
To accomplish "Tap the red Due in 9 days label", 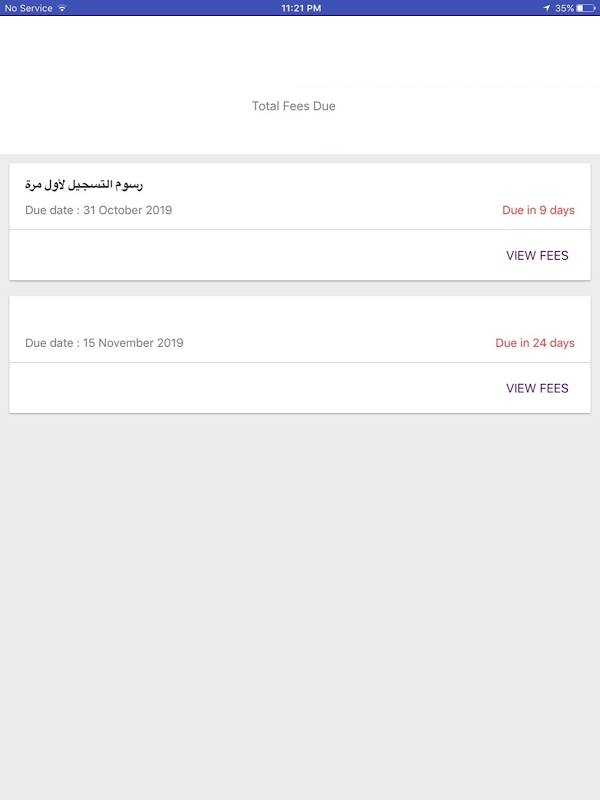I will 538,210.
